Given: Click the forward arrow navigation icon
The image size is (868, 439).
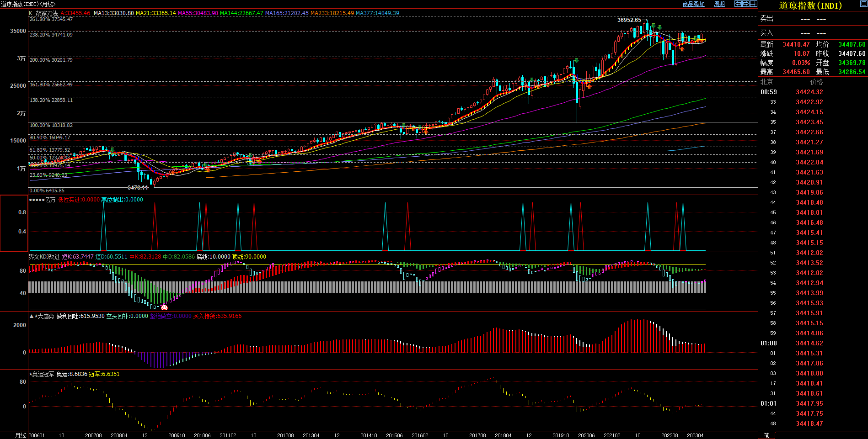Looking at the screenshot, I should point(746,4).
